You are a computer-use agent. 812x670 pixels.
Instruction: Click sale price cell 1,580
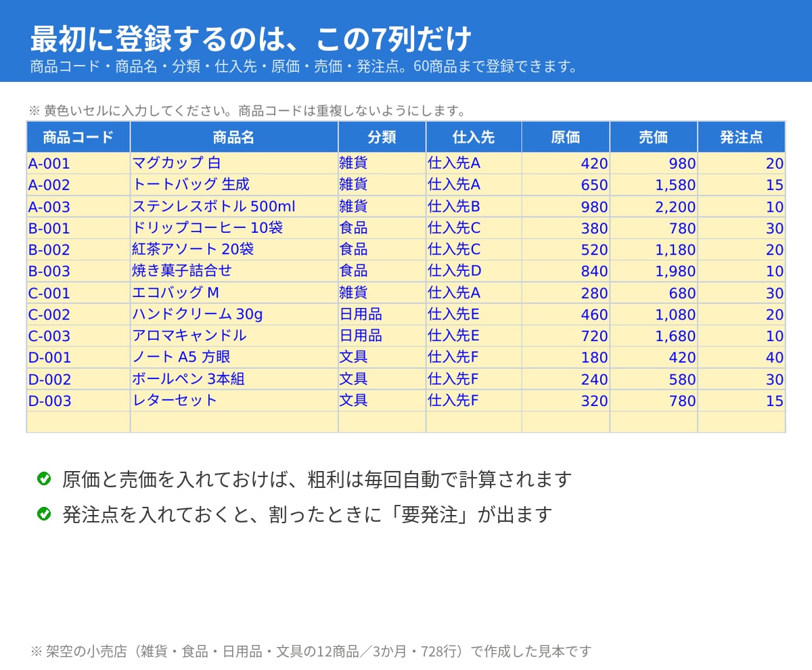(x=654, y=185)
